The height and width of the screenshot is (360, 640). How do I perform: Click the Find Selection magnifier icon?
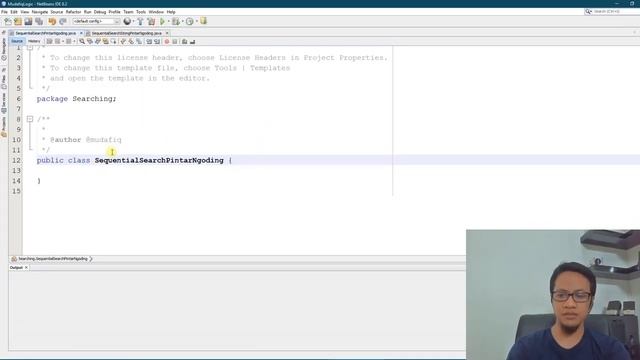(82, 41)
